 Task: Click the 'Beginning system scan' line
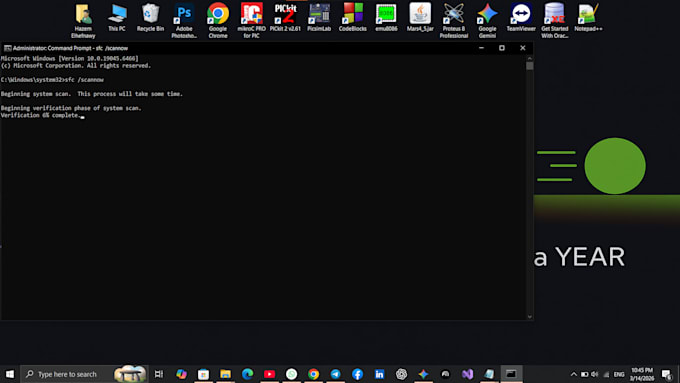pos(92,94)
